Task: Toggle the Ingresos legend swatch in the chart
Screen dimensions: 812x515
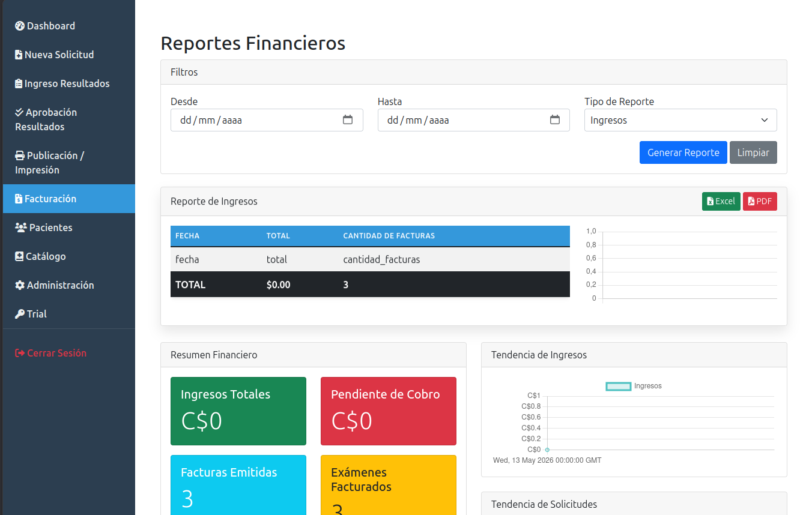Action: click(619, 386)
